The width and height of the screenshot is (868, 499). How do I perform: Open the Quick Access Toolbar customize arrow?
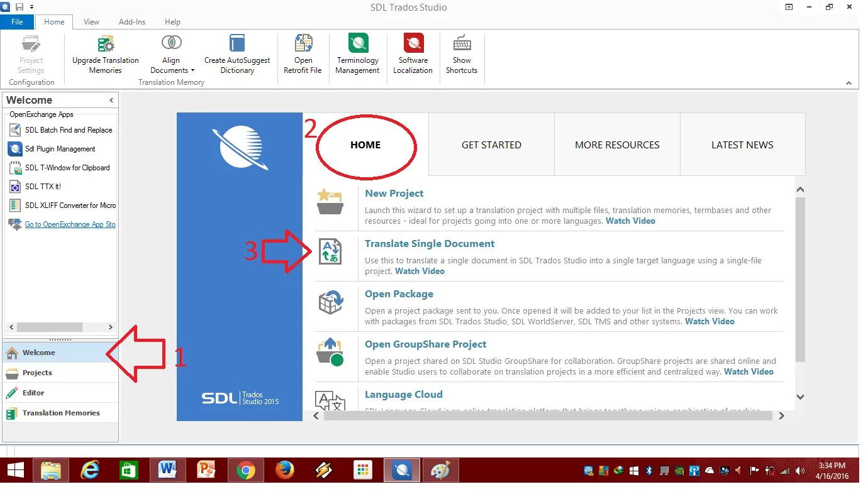pos(31,7)
